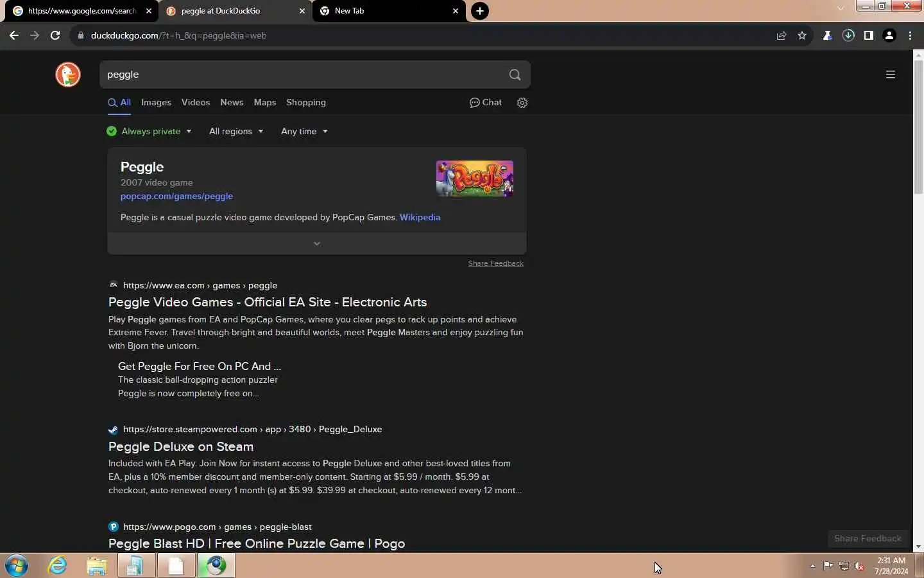The width and height of the screenshot is (924, 578).
Task: Close the peggle at DuckDuckGo tab
Action: pyautogui.click(x=302, y=11)
